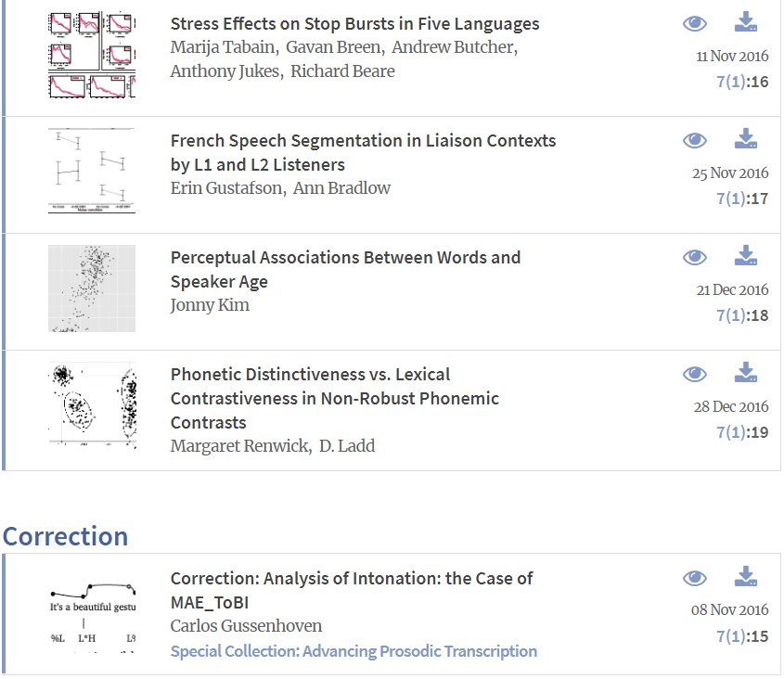Click view icon for Phonetic Distinctiveness article
Viewport: 784px width, 679px height.
coord(695,375)
